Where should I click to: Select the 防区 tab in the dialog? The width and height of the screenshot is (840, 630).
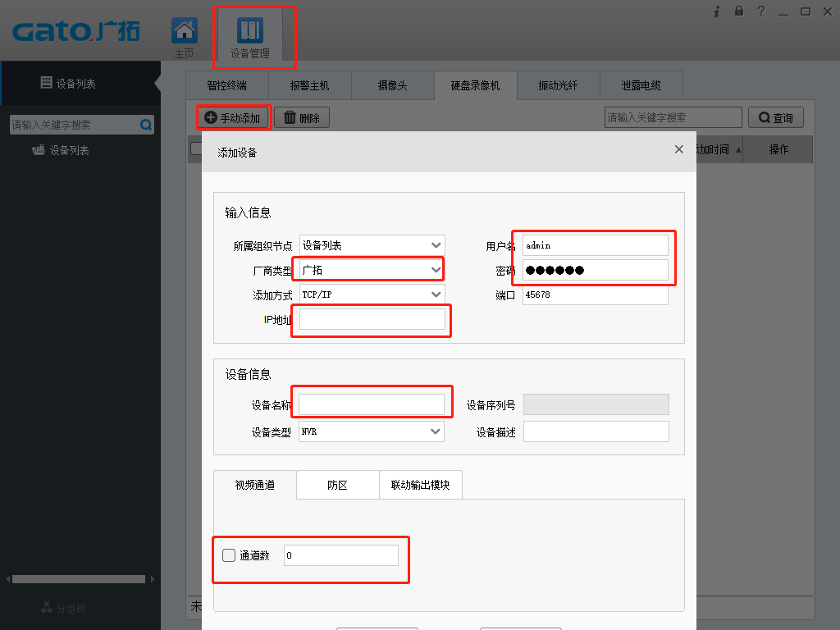(x=337, y=485)
